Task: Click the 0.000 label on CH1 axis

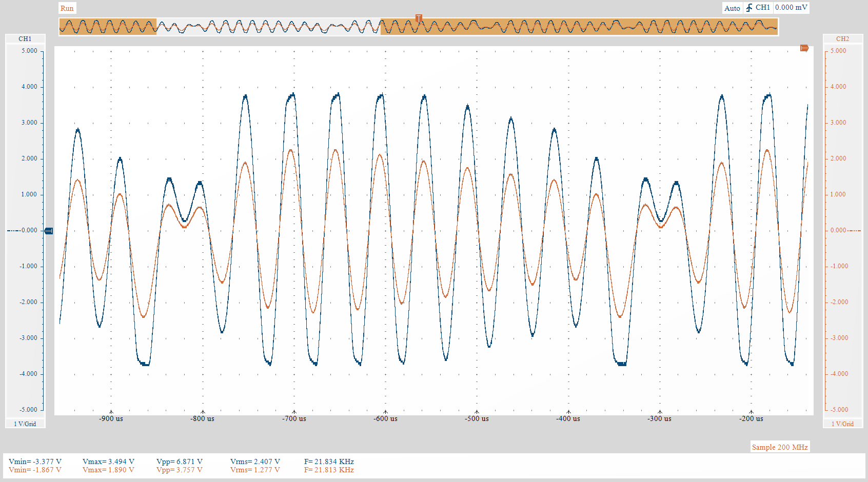Action: (x=29, y=231)
